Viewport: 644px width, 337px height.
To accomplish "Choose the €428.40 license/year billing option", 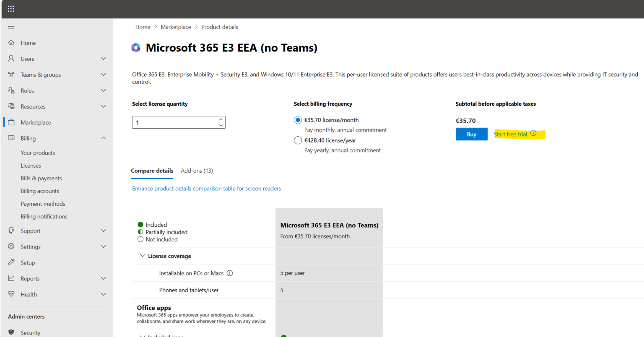I will click(x=298, y=140).
